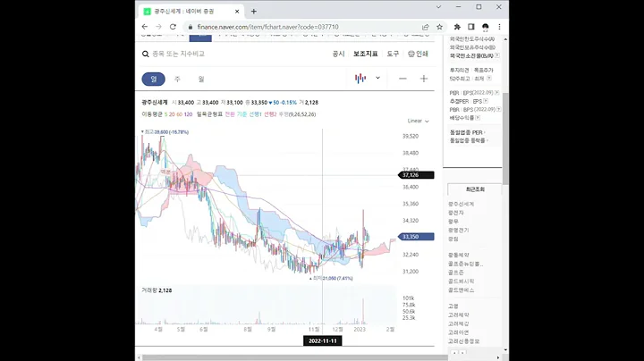Image resolution: width=644 pixels, height=361 pixels.
Task: Go back to the previous page
Action: (x=145, y=27)
